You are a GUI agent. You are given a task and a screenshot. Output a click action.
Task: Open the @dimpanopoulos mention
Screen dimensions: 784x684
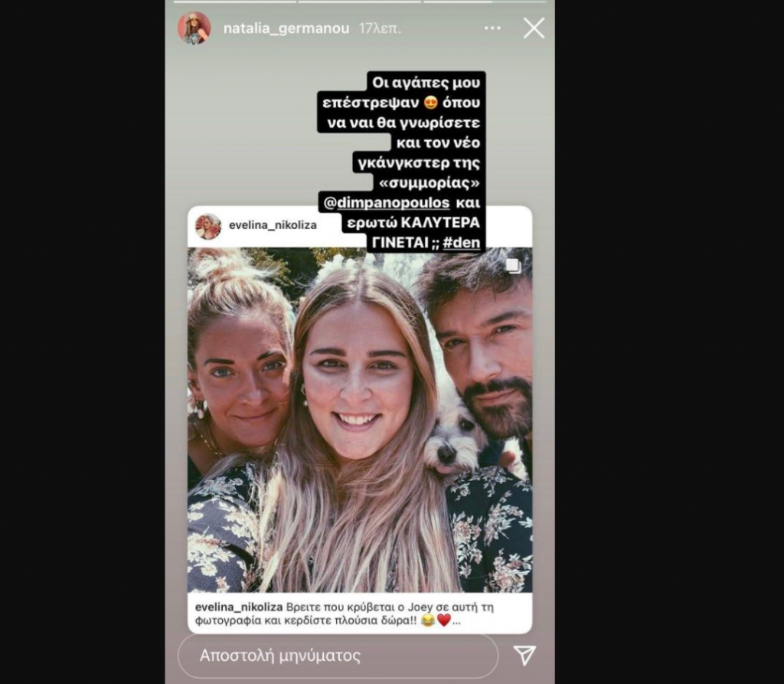(387, 203)
